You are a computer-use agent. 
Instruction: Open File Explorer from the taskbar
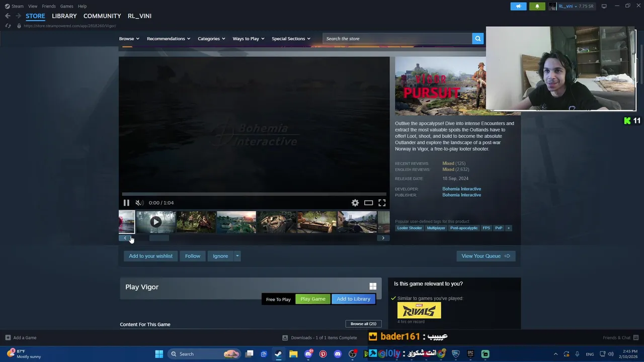coord(293,354)
